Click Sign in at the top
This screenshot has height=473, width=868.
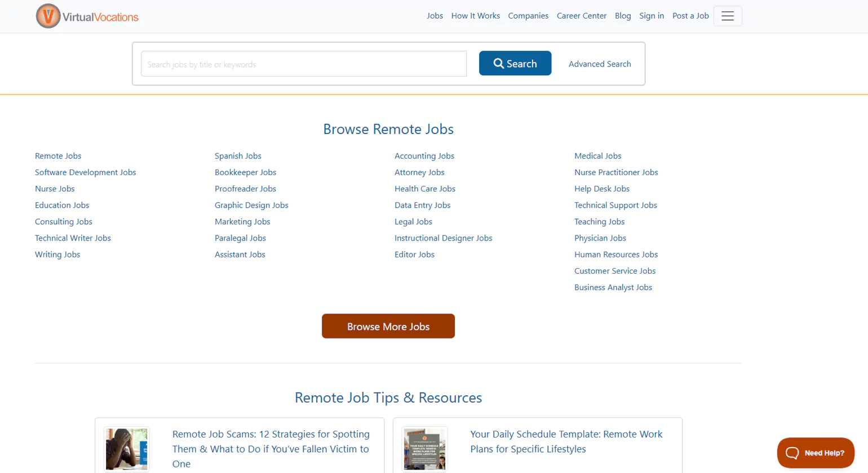point(651,16)
